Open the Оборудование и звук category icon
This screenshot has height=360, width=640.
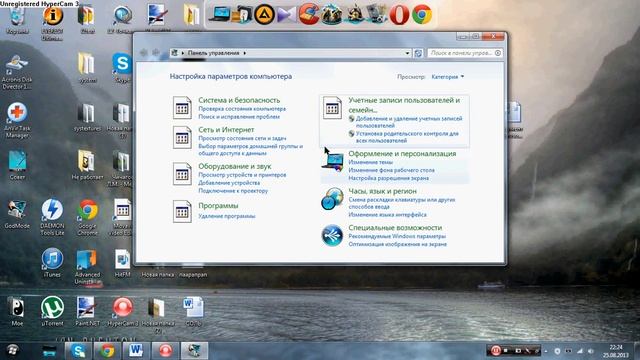182,174
